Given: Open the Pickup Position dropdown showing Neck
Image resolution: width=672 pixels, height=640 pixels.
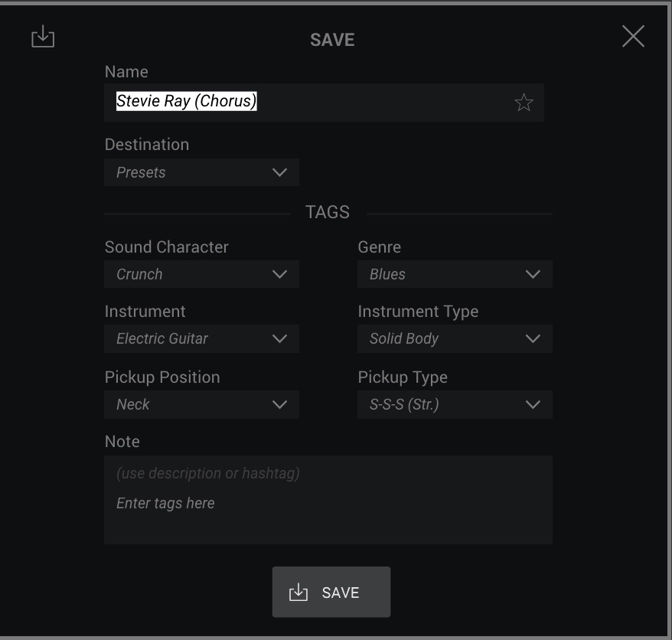Looking at the screenshot, I should [201, 404].
